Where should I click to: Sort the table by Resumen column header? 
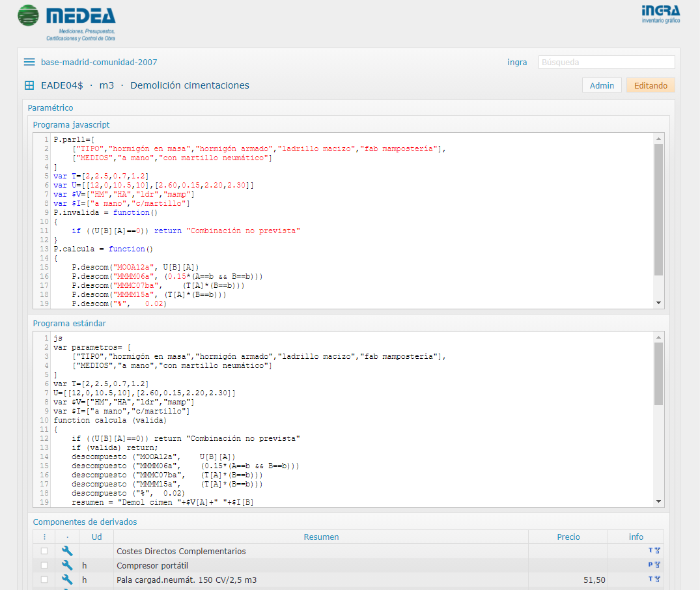point(321,537)
